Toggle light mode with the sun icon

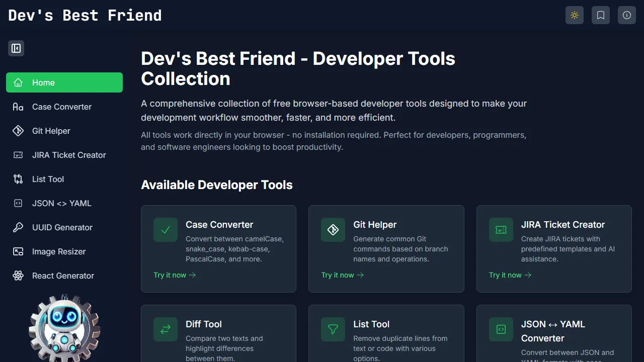click(575, 15)
